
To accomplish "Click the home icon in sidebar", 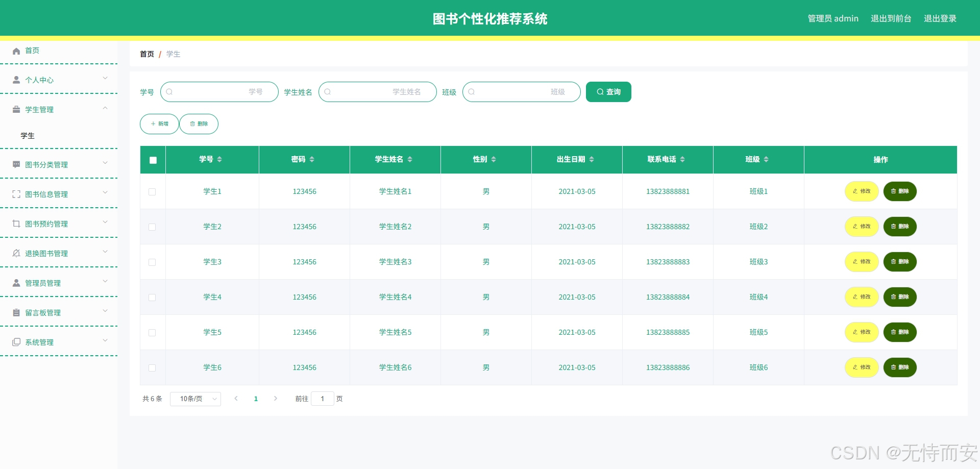I will pos(16,51).
